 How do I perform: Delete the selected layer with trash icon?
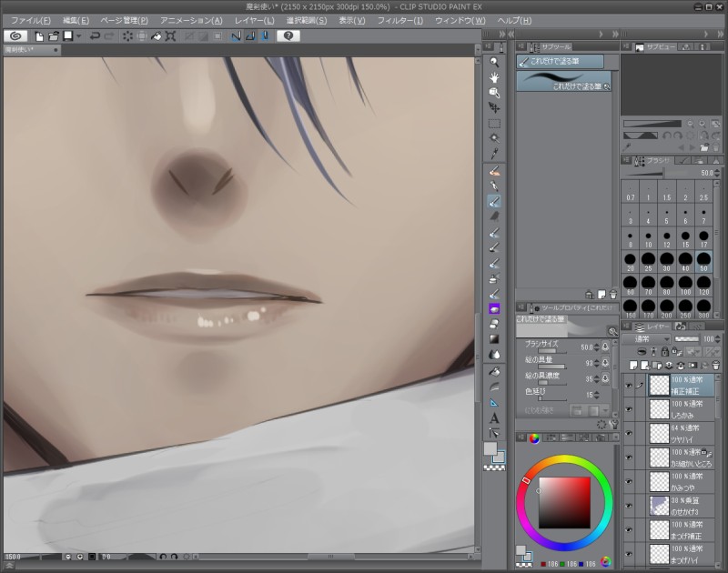point(715,365)
